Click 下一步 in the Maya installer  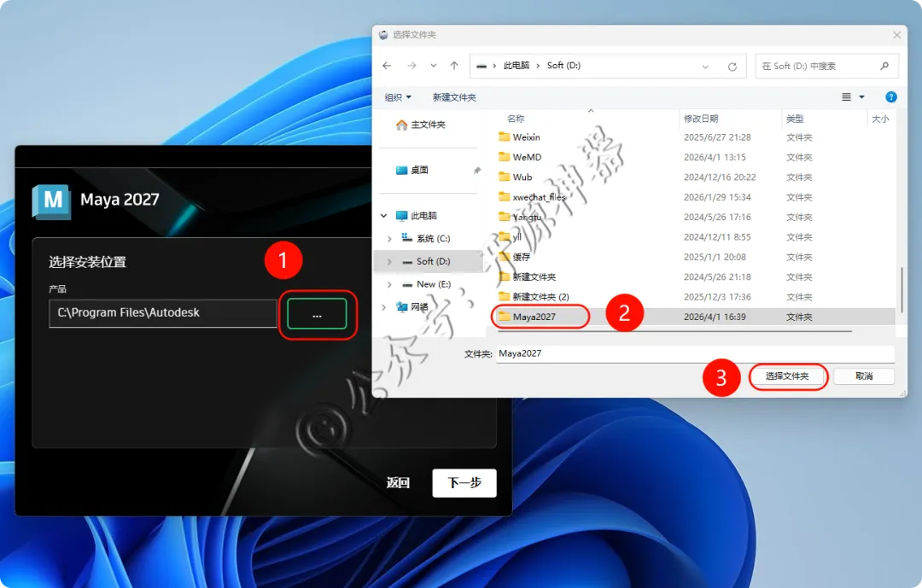point(464,483)
